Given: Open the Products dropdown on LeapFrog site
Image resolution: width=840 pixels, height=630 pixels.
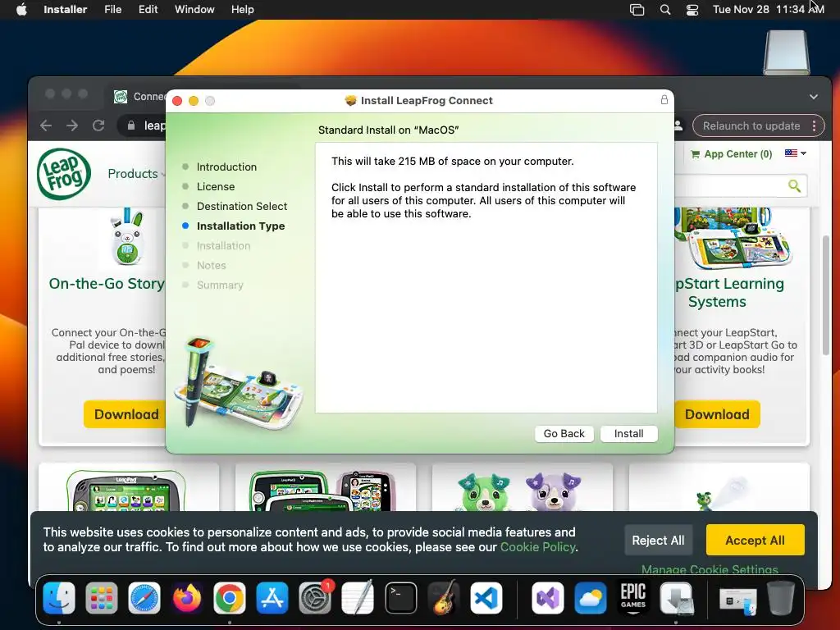Looking at the screenshot, I should coord(136,174).
